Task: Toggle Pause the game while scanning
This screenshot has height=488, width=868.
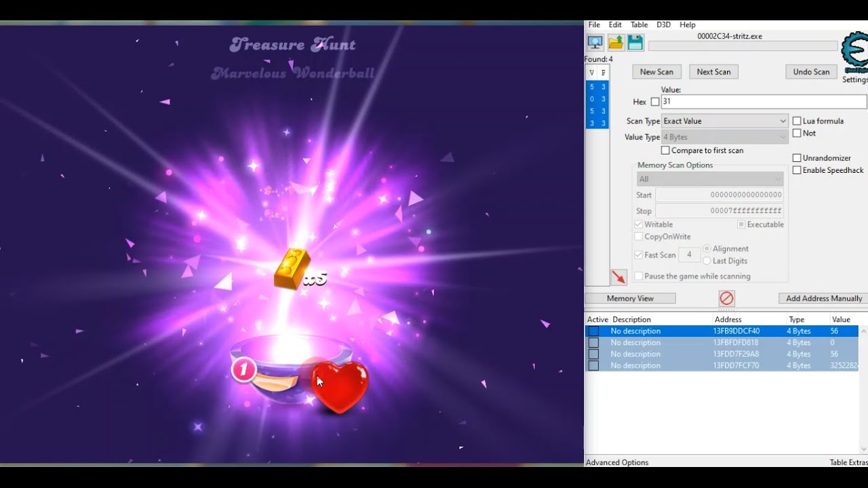Action: coord(638,276)
